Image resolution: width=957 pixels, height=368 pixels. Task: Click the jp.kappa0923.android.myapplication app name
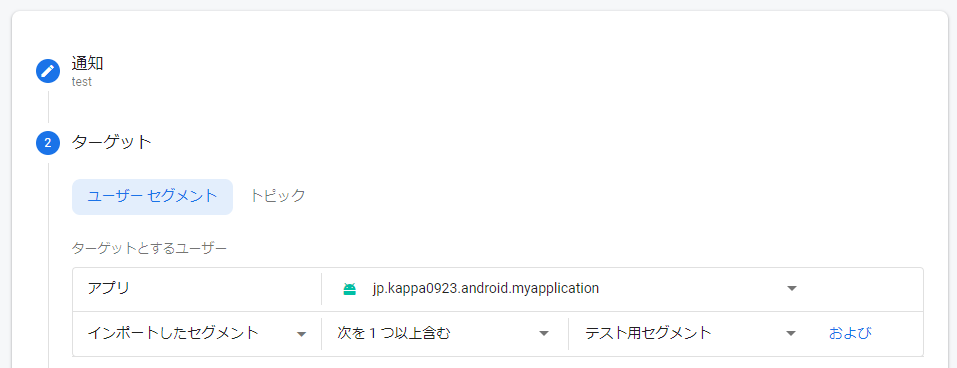[486, 288]
